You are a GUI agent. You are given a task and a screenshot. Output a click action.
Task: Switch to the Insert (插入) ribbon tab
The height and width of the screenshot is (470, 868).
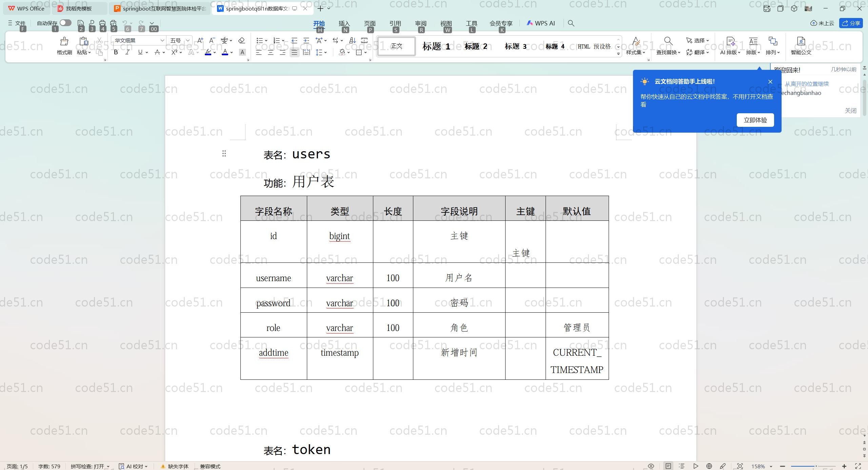pyautogui.click(x=344, y=23)
